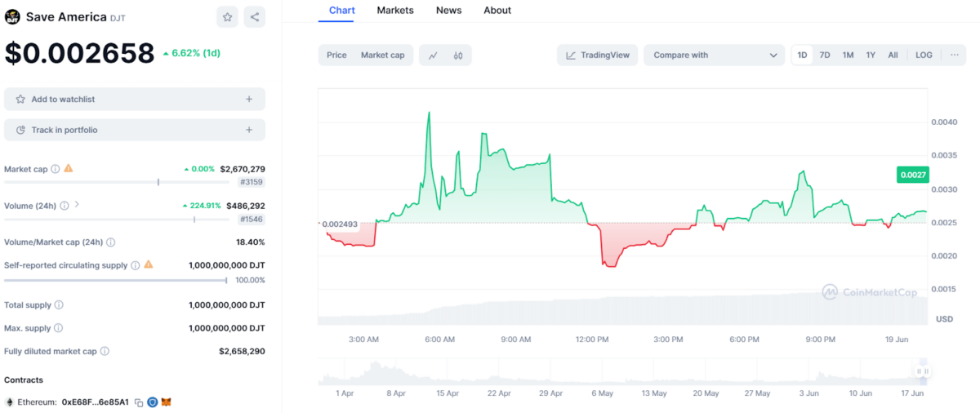Toggle chart to Price view

(336, 56)
